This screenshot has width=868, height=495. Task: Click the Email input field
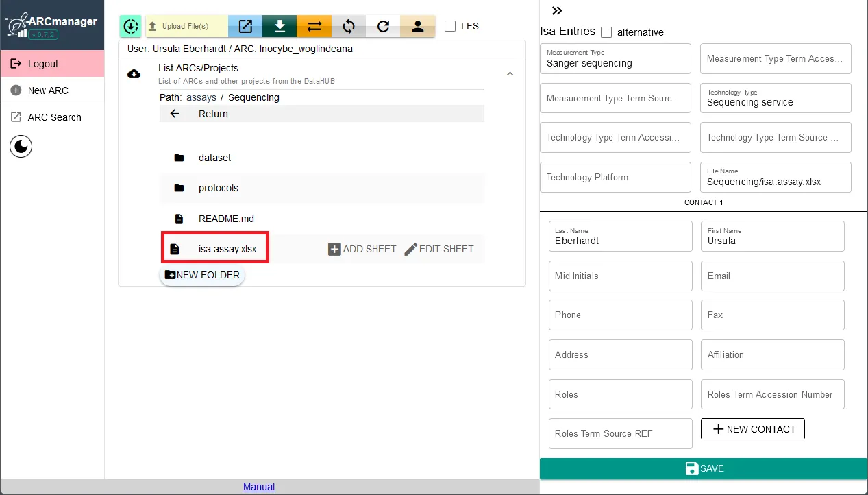(x=772, y=276)
